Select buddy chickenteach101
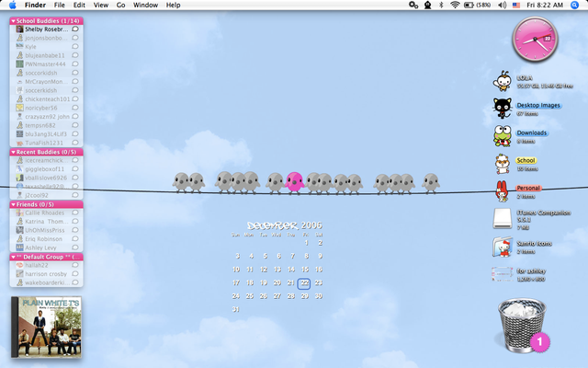This screenshot has height=368, width=588. (x=47, y=99)
